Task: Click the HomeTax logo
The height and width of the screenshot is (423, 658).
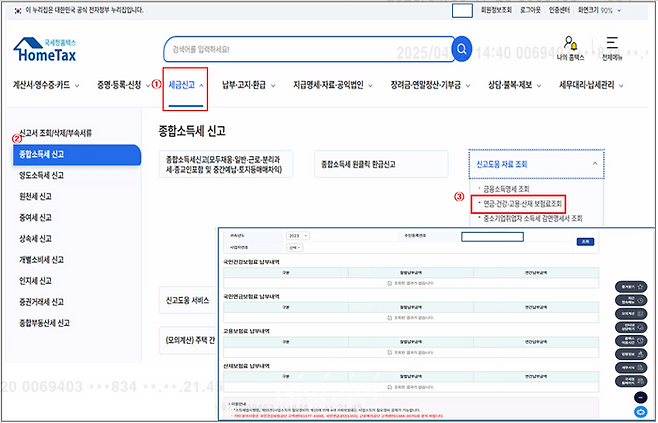Action: 45,50
